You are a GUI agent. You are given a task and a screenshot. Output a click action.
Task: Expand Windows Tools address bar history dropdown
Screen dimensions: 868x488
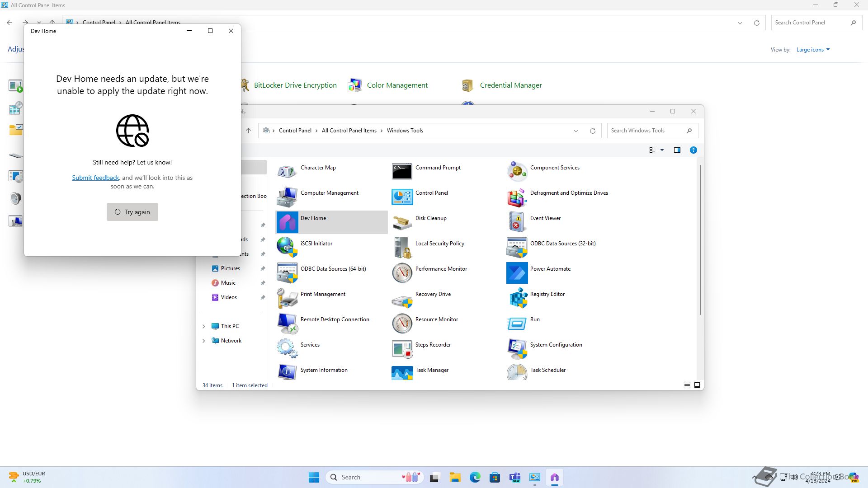pos(576,131)
